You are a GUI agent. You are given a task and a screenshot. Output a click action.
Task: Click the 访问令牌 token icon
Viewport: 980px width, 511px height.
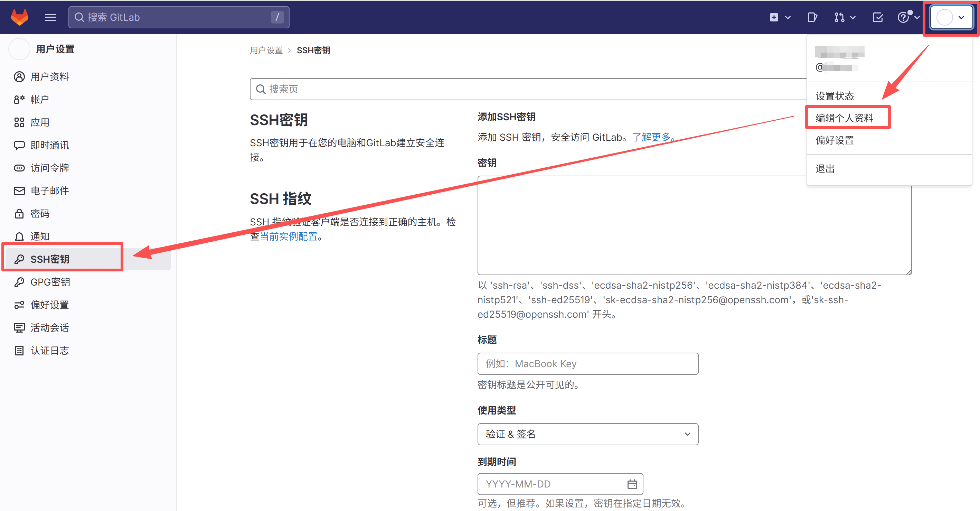tap(19, 168)
